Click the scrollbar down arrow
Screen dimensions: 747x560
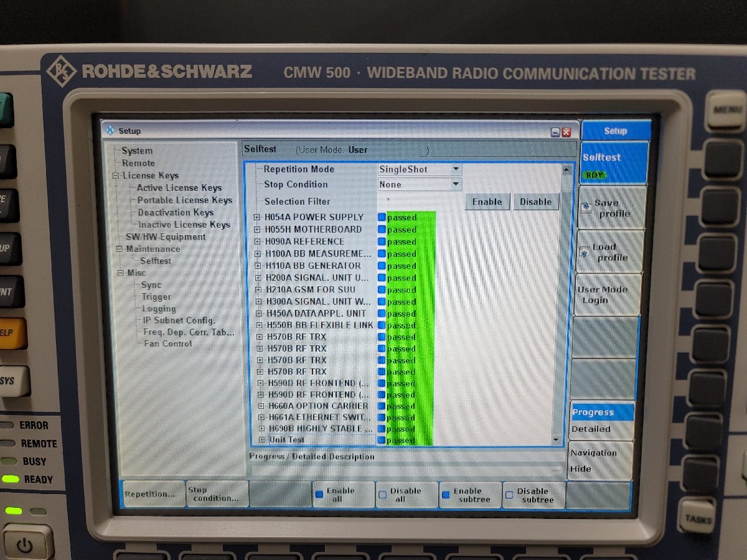pos(557,440)
